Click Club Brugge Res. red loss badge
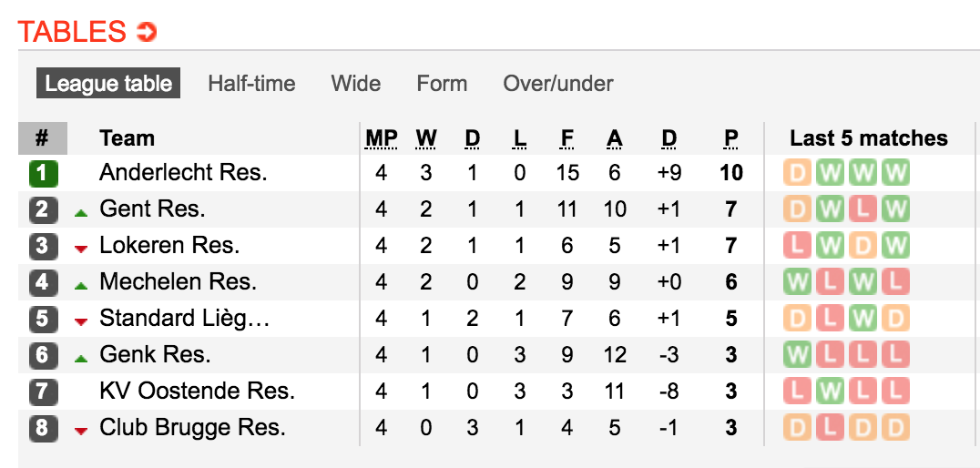 point(830,428)
